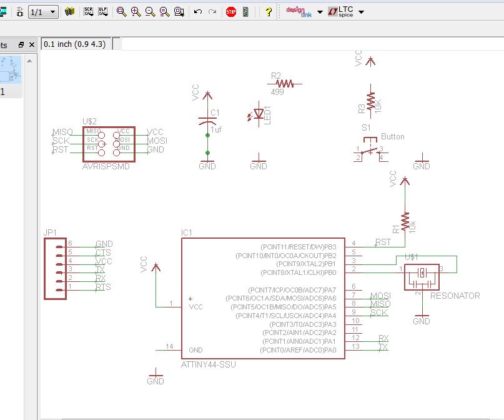Click the RST net label near IC1 pin 4
Image resolution: width=504 pixels, height=420 pixels.
tap(383, 242)
